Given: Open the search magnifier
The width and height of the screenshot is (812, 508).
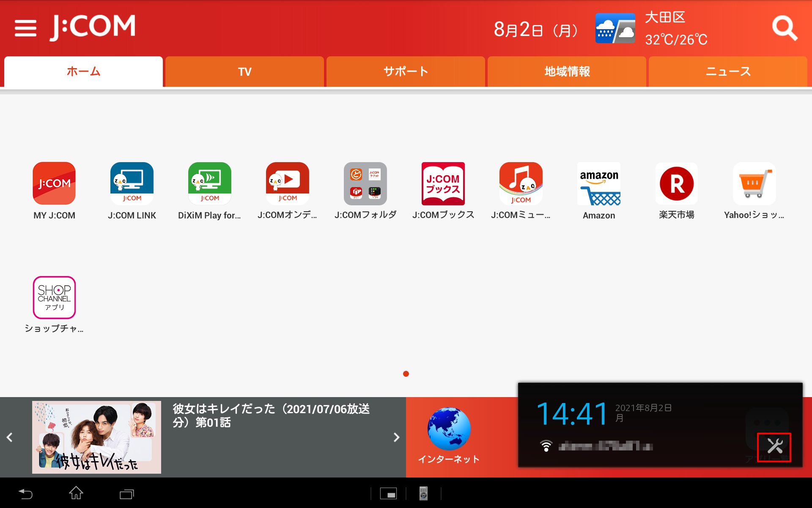Looking at the screenshot, I should tap(785, 28).
